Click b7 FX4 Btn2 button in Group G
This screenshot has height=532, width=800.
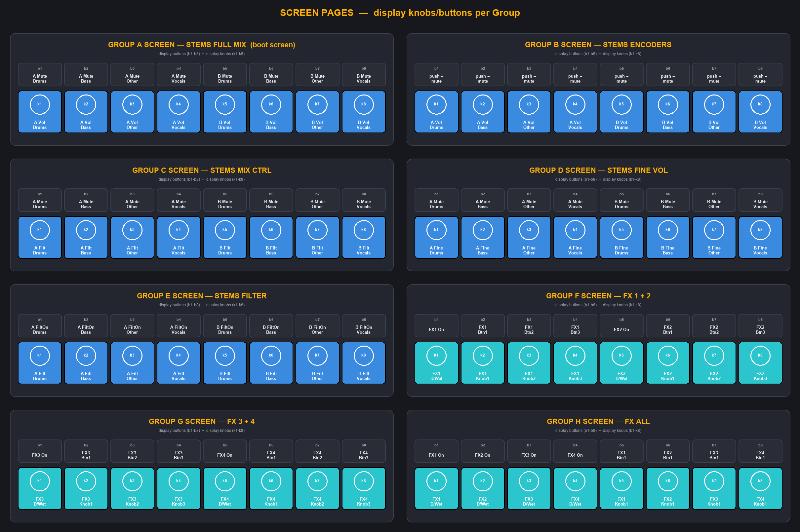coord(317,451)
